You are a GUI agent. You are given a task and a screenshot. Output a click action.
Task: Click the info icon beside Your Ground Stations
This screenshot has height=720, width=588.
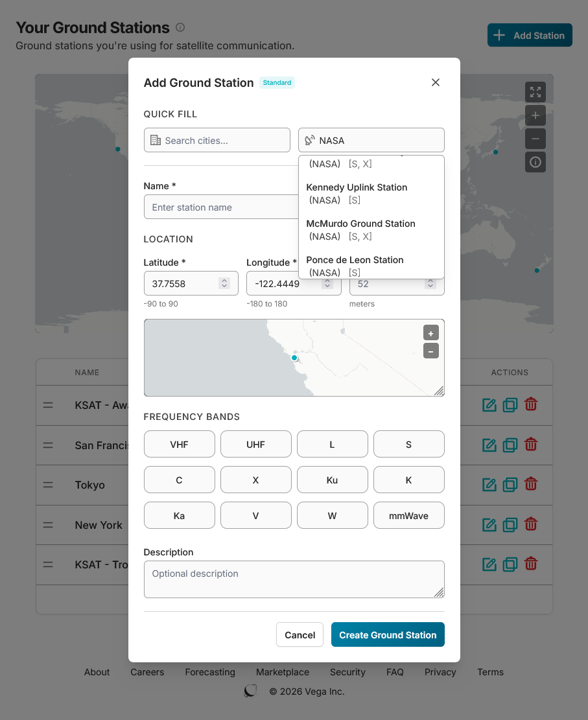pos(180,27)
